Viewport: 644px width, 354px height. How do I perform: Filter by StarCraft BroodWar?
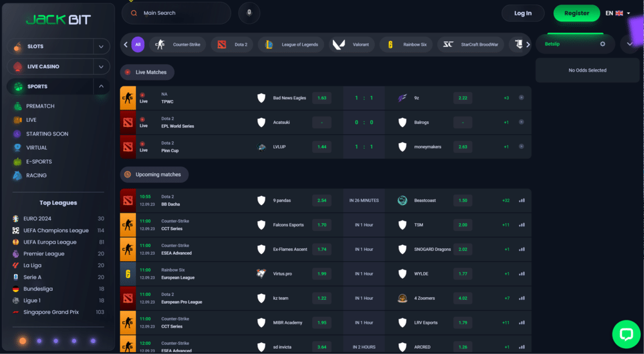(471, 44)
